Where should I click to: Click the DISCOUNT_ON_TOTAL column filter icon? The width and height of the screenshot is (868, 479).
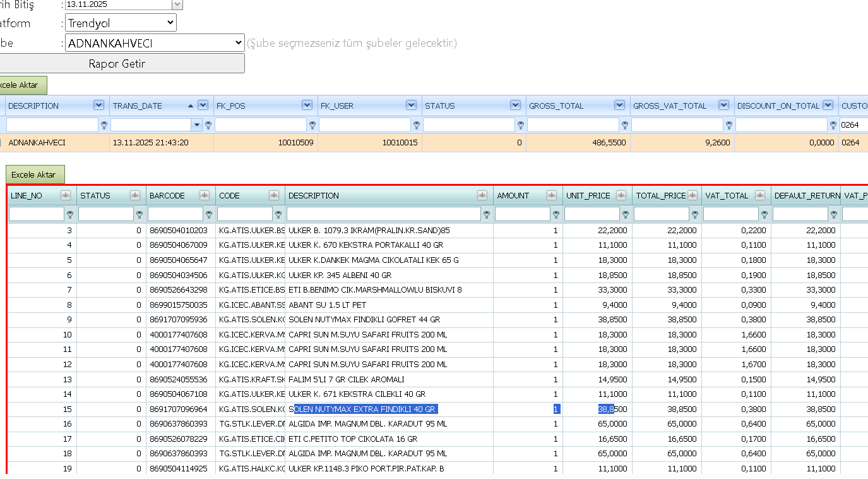click(x=833, y=125)
